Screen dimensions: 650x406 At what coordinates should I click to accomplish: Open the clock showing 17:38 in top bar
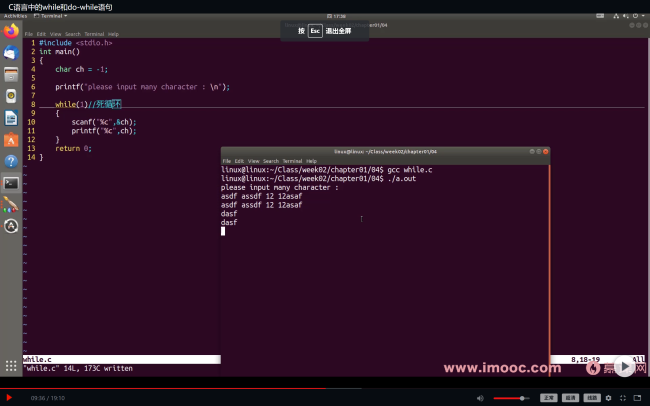pyautogui.click(x=337, y=16)
